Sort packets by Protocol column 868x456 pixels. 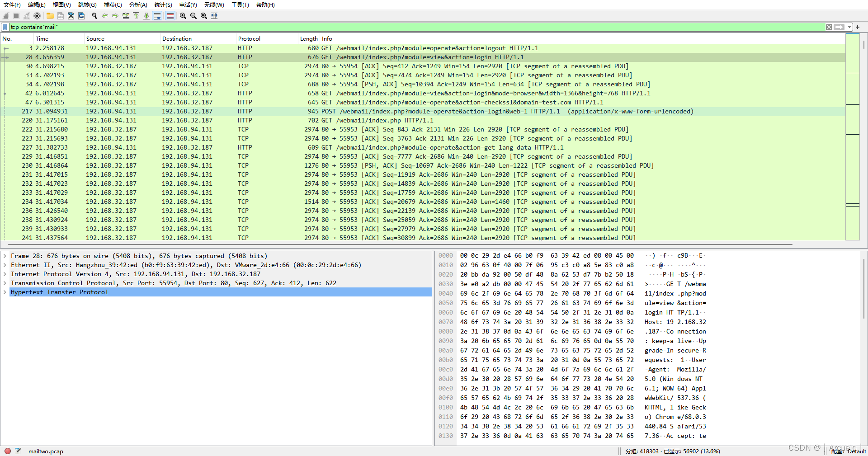(x=267, y=39)
